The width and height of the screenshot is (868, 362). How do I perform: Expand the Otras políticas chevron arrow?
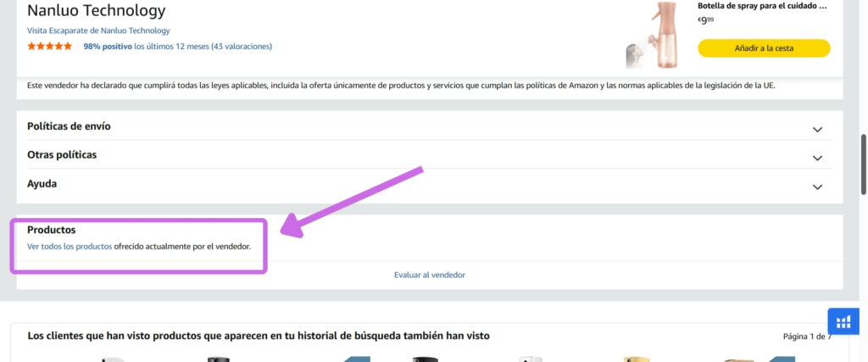(x=817, y=158)
